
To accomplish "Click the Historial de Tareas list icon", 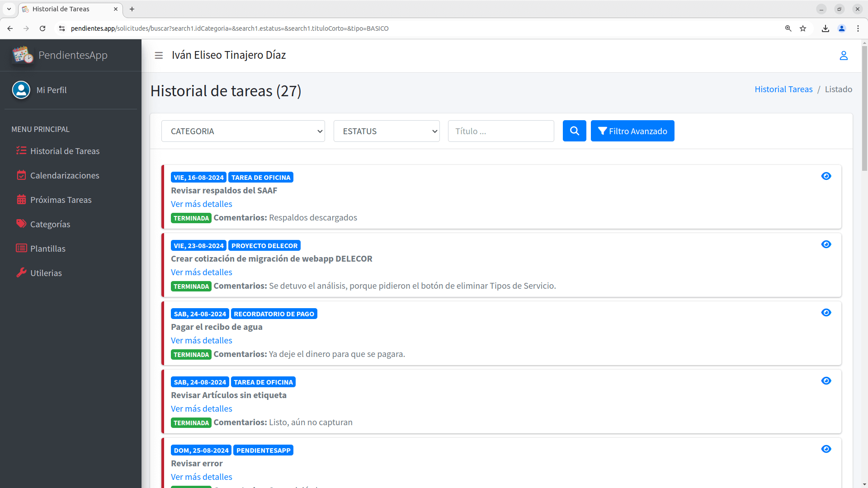I will pyautogui.click(x=21, y=150).
